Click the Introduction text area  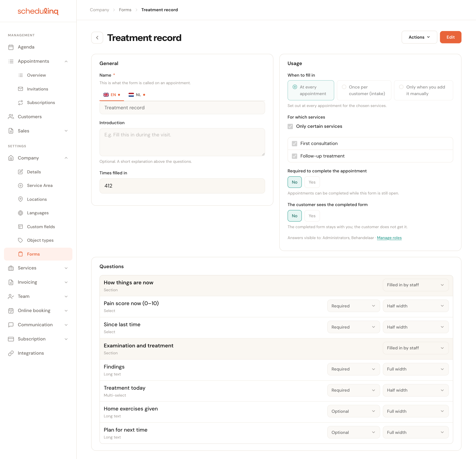(x=182, y=142)
